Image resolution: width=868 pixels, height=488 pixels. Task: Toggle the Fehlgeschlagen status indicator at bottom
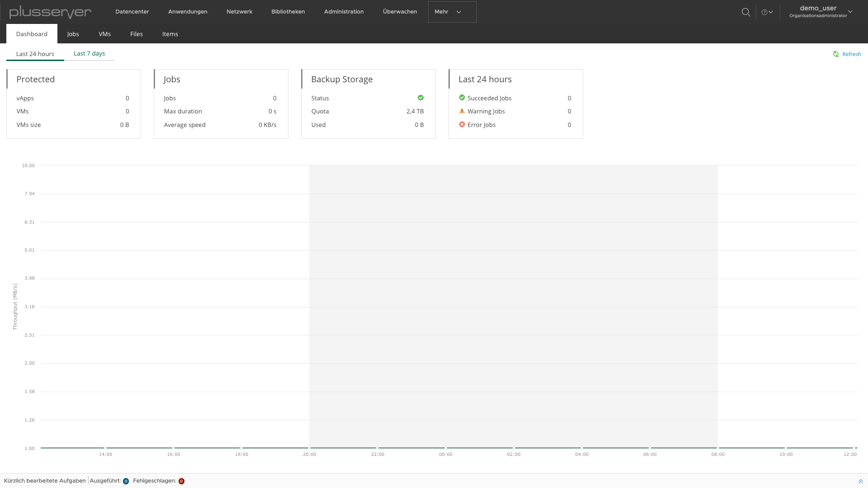[x=181, y=480]
